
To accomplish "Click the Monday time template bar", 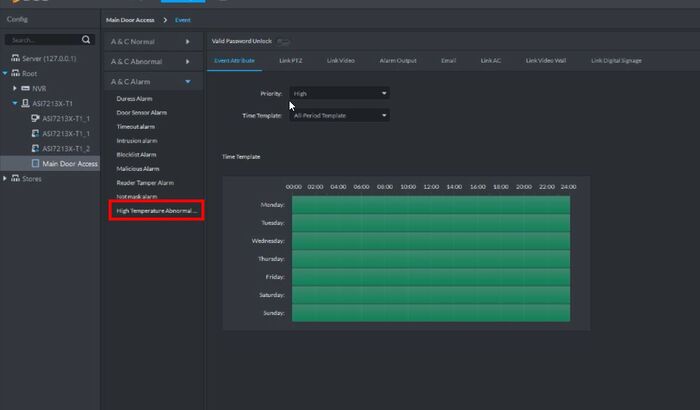I will pyautogui.click(x=431, y=205).
